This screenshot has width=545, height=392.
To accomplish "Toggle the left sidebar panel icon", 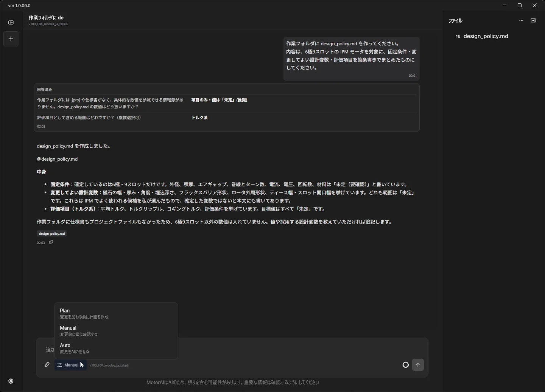I will [11, 22].
